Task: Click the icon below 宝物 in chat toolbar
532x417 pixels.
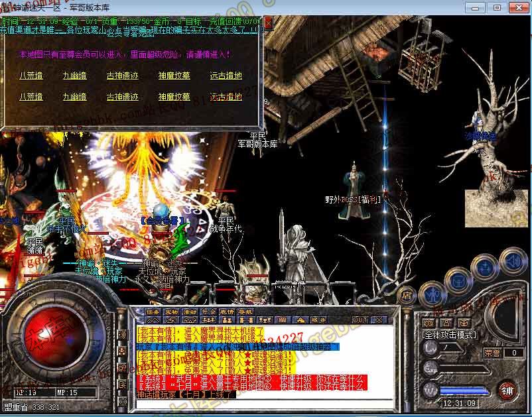Action: tap(171, 320)
